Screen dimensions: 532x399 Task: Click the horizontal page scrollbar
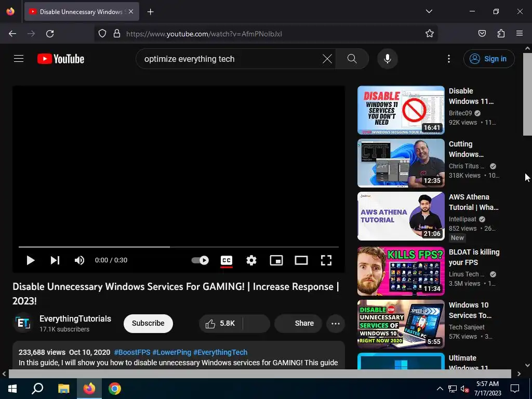(260, 374)
